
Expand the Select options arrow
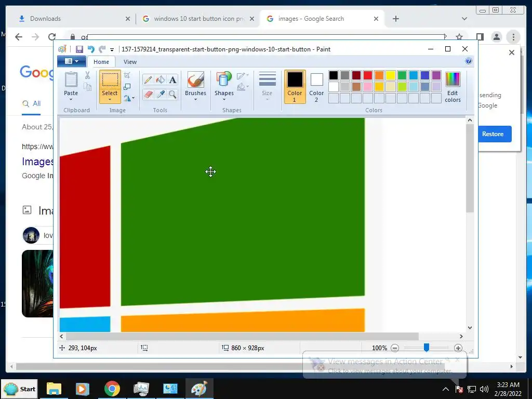[x=110, y=99]
